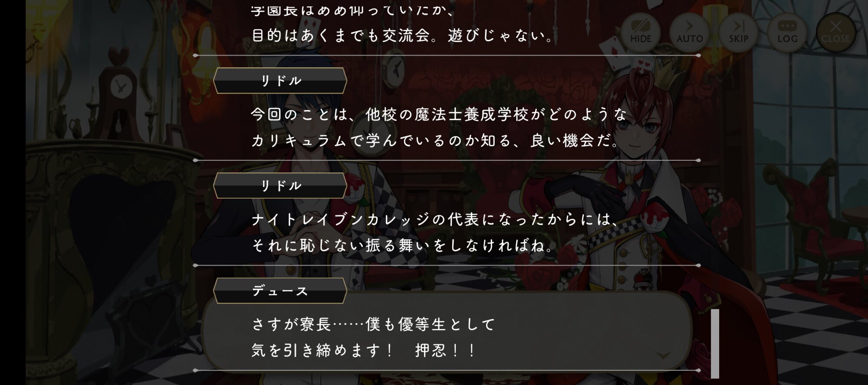Tap the line カリキュラムで学んでいるのか
The width and height of the screenshot is (868, 385).
[435, 140]
